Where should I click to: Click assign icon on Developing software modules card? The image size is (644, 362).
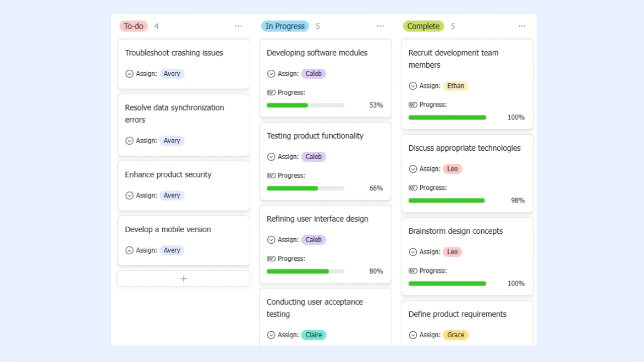(271, 74)
